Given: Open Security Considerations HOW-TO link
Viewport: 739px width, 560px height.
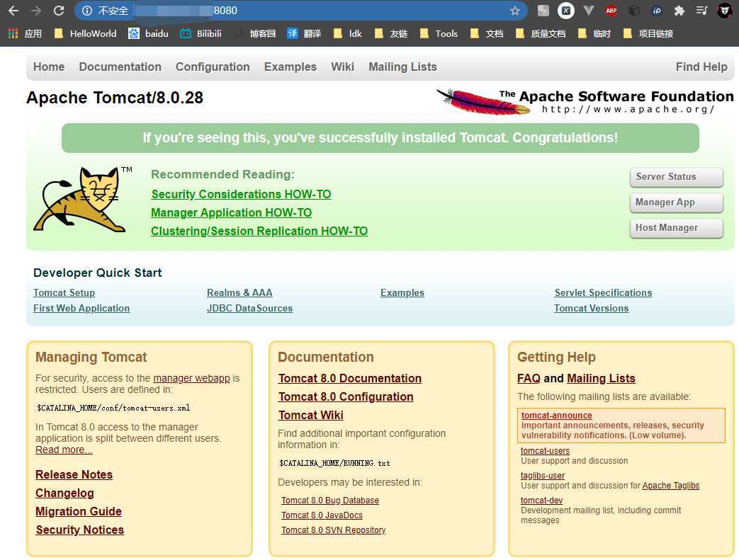Looking at the screenshot, I should pyautogui.click(x=242, y=194).
